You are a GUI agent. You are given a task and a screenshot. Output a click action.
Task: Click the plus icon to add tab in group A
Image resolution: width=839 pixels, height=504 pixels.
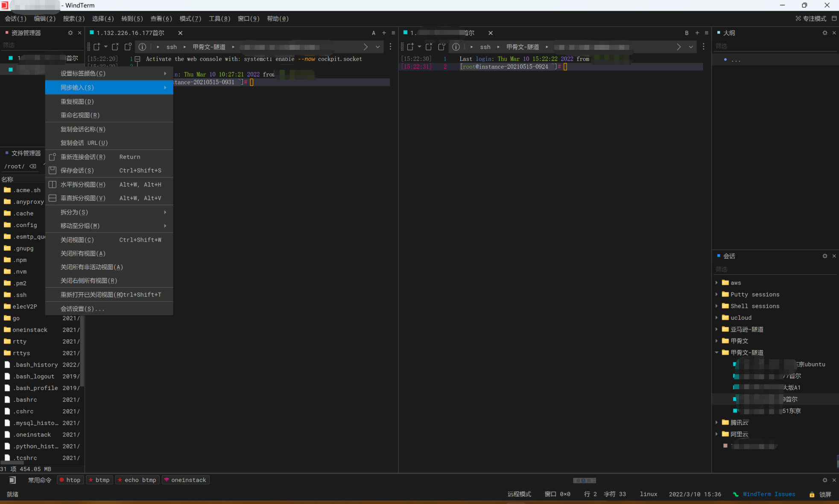pos(384,33)
